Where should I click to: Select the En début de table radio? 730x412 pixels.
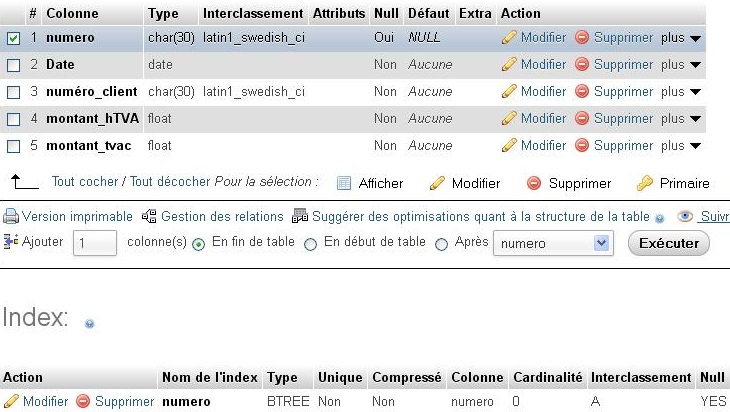pos(311,244)
